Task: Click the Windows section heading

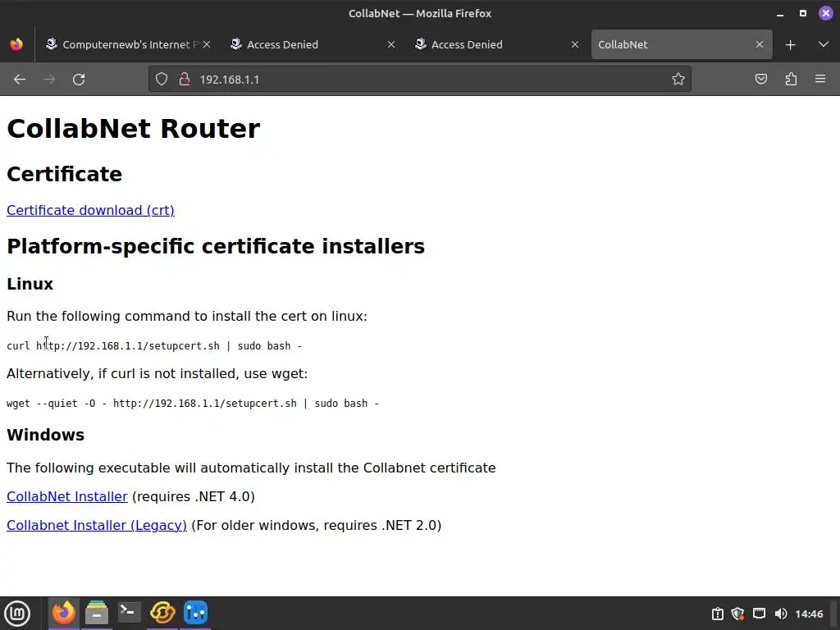Action: (46, 435)
